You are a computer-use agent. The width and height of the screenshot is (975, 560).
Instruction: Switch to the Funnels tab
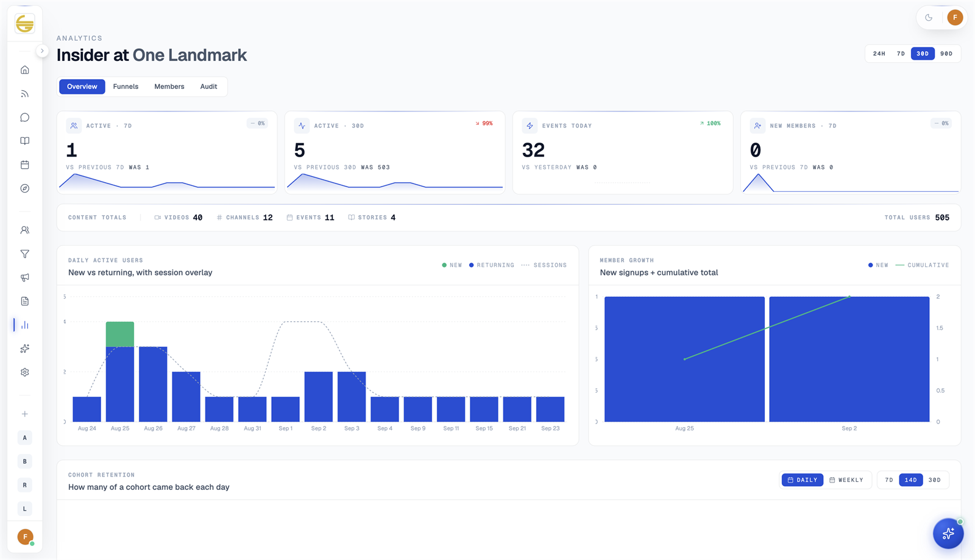coord(126,87)
